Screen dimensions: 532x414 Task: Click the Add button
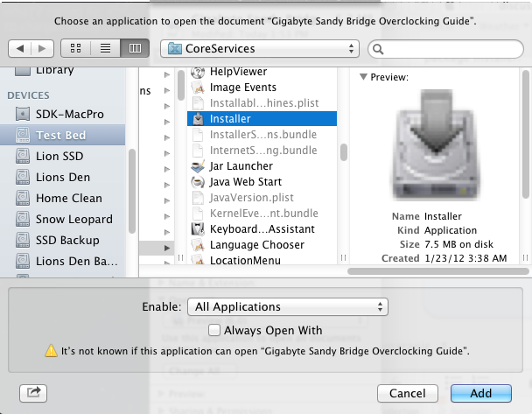480,393
